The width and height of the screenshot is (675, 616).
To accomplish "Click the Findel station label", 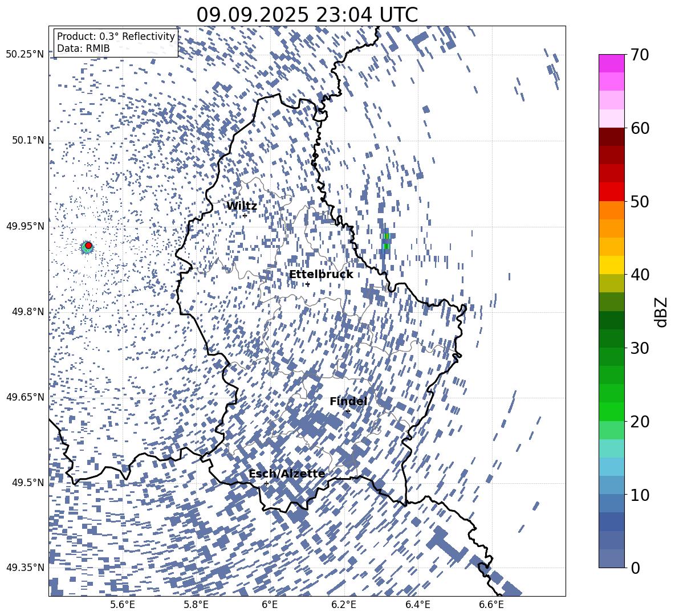I will point(348,401).
